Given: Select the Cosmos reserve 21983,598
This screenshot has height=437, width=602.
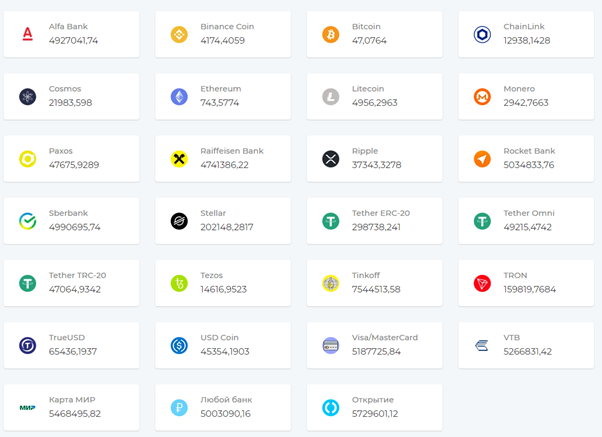Looking at the screenshot, I should click(x=71, y=103).
